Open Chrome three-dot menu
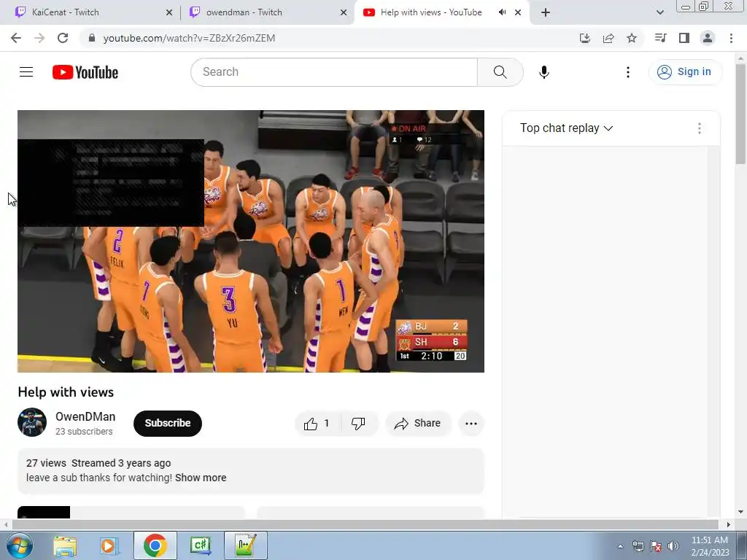 [x=731, y=38]
